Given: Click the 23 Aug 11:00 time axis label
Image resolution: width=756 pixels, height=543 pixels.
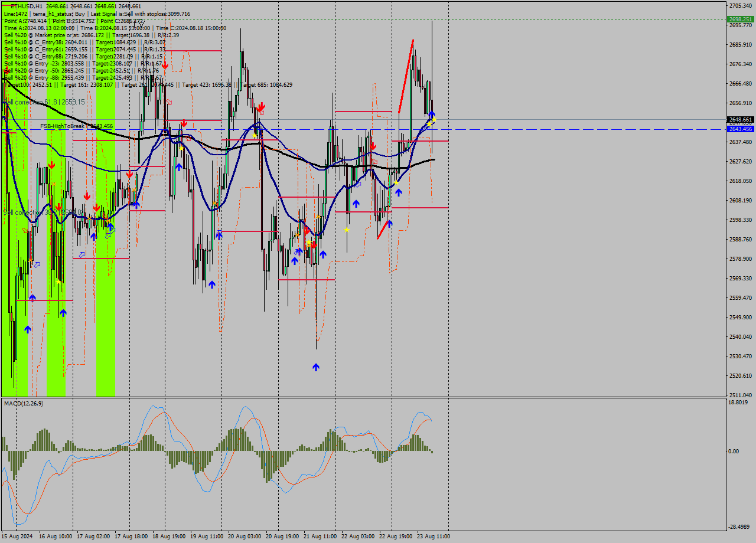Looking at the screenshot, I should pyautogui.click(x=434, y=536).
